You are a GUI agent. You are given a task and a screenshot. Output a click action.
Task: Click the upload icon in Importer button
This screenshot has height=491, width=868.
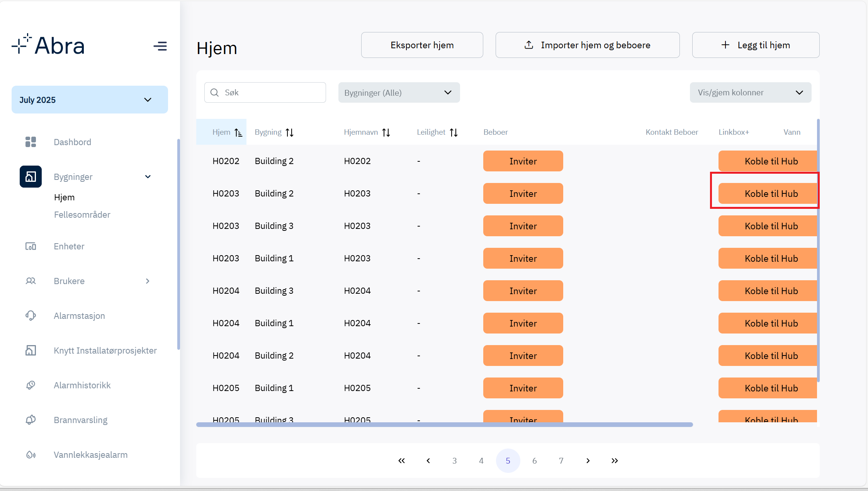coord(529,45)
